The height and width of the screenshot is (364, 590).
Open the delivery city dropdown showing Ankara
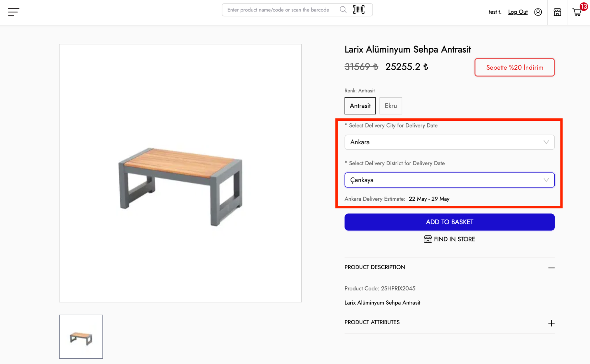tap(449, 142)
